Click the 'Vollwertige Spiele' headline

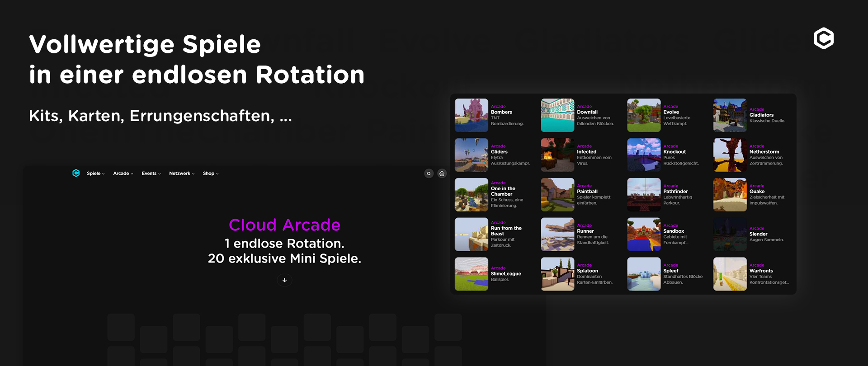point(145,44)
